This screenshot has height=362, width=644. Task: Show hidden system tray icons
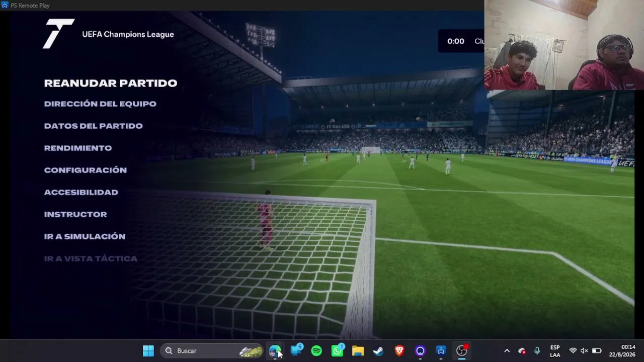507,351
